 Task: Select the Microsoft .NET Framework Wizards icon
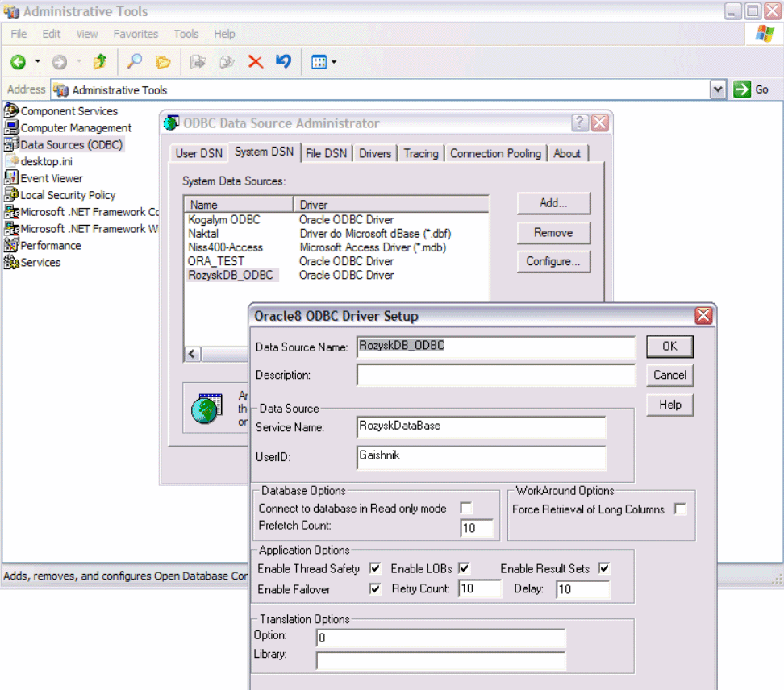[x=11, y=228]
